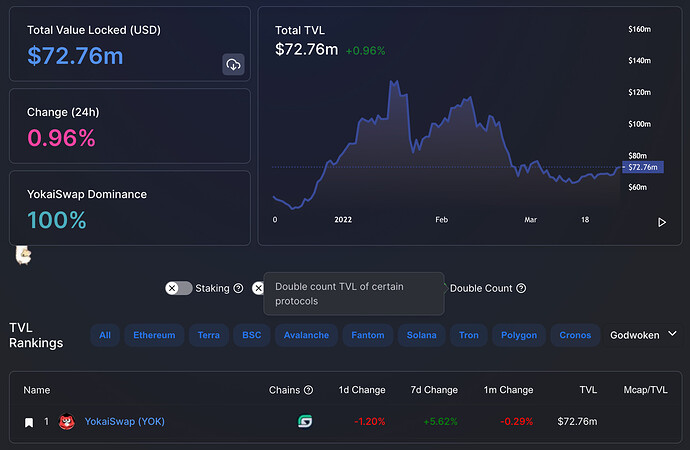Select the All chains filter
This screenshot has height=450, width=690.
point(105,335)
